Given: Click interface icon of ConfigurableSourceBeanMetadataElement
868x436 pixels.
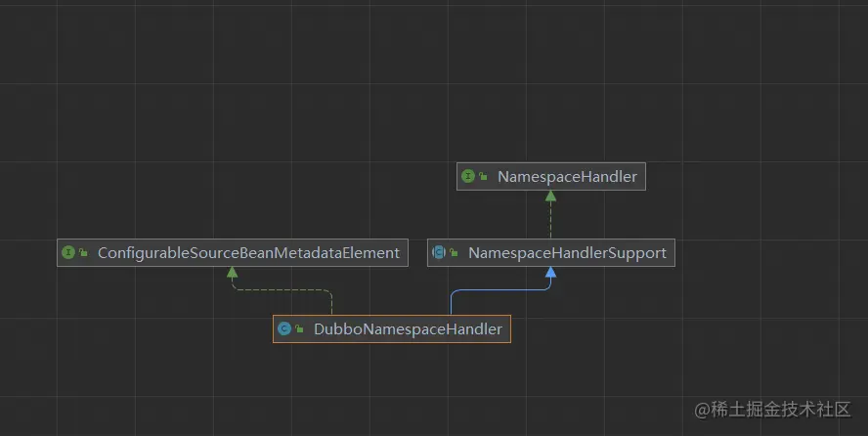Looking at the screenshot, I should click(x=68, y=253).
